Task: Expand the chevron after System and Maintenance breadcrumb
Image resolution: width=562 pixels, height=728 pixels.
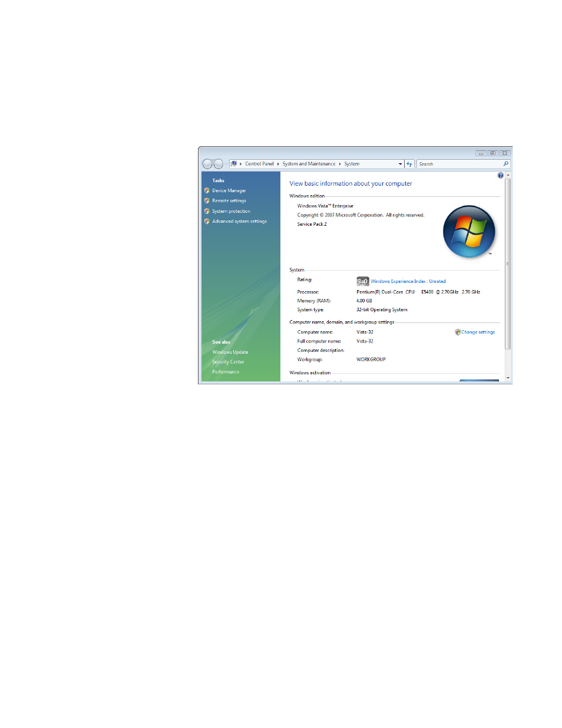Action: click(x=340, y=164)
